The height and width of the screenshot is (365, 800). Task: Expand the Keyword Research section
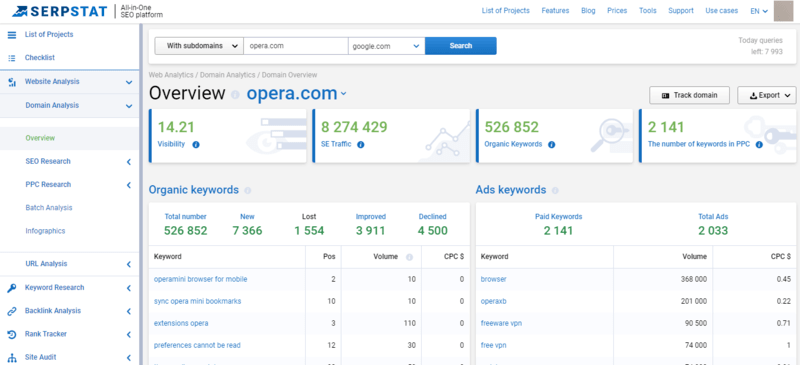click(129, 288)
